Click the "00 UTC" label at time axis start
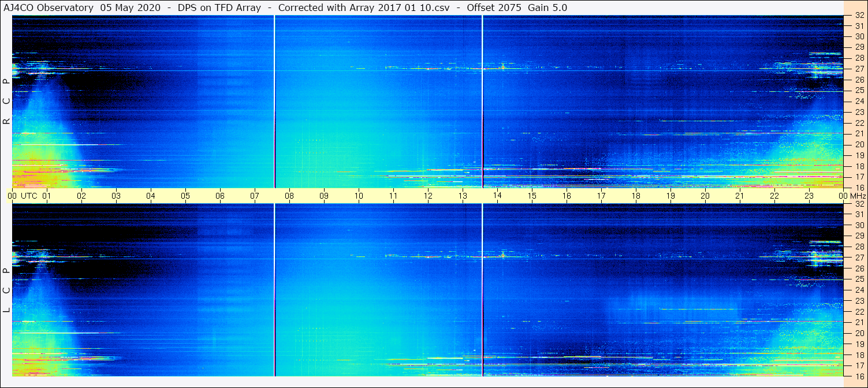 [x=22, y=196]
